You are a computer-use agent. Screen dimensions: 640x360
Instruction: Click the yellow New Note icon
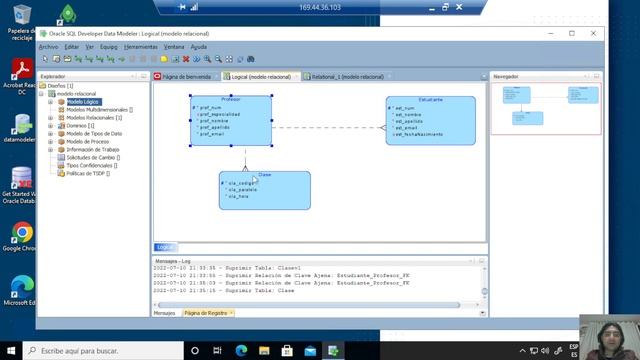pos(164,59)
